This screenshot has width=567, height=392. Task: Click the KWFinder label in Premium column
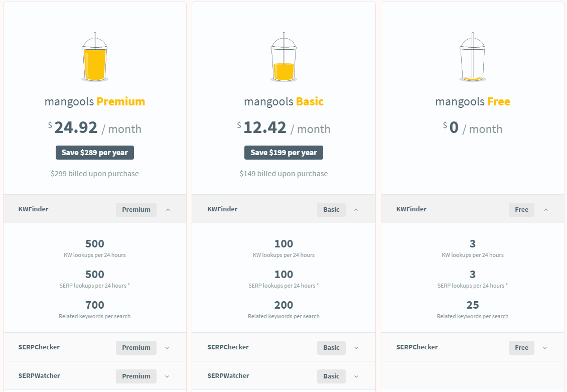(x=33, y=209)
